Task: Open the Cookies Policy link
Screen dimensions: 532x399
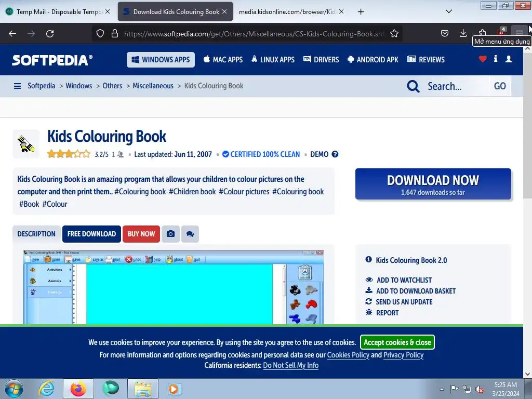Action: coord(348,355)
